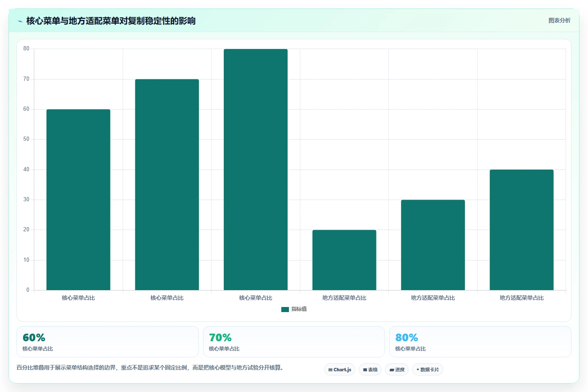Select the bar reaching value 30
The height and width of the screenshot is (392, 588).
click(433, 245)
